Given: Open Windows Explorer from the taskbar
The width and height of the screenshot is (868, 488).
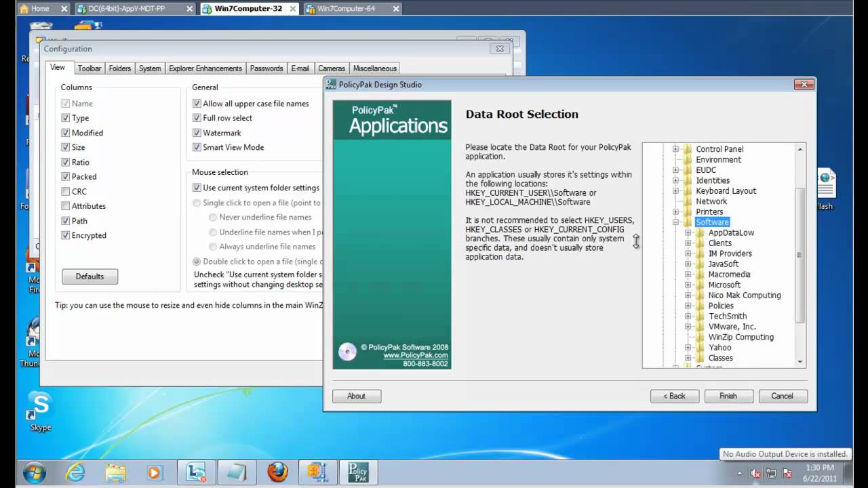Looking at the screenshot, I should pyautogui.click(x=115, y=472).
